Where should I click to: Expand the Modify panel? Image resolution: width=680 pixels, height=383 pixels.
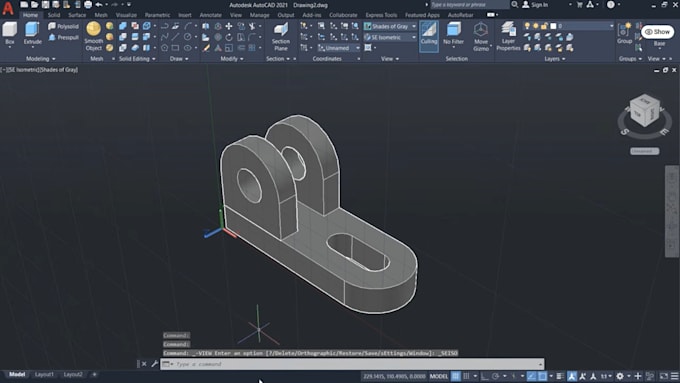coord(232,59)
